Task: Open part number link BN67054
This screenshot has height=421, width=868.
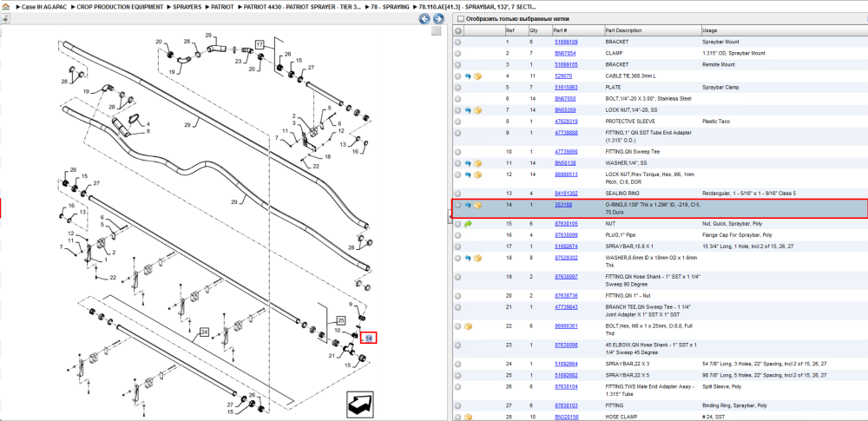Action: pyautogui.click(x=565, y=54)
